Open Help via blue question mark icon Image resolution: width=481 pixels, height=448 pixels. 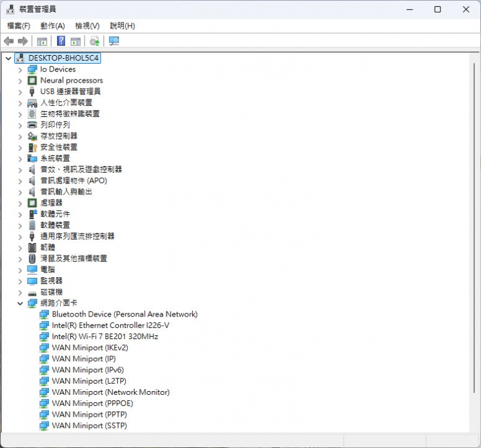61,41
